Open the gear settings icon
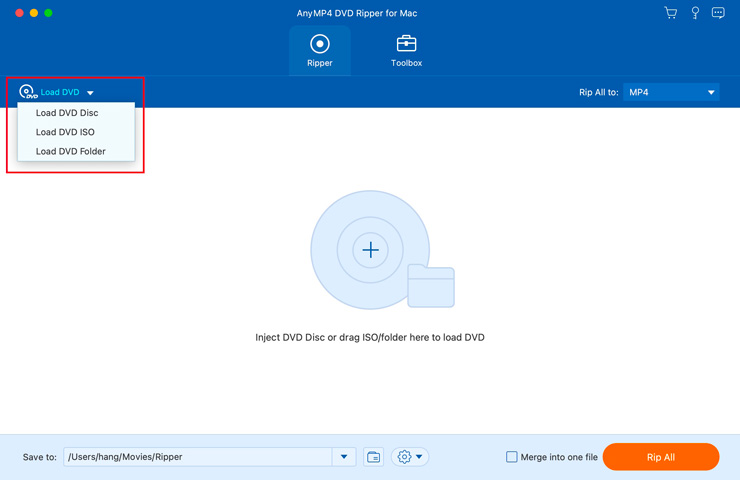The height and width of the screenshot is (480, 740). [405, 457]
